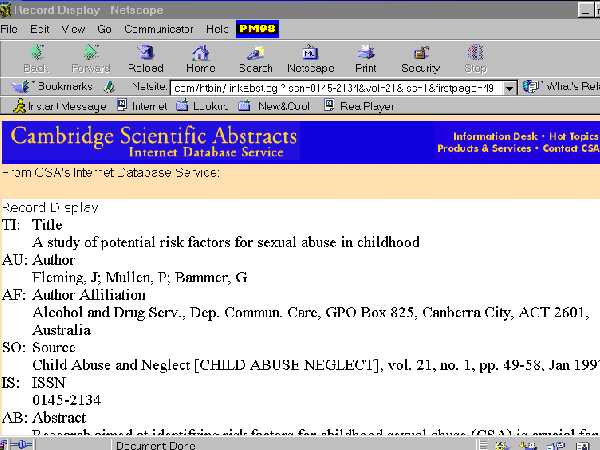Expand the URL history dropdown arrow

(509, 88)
